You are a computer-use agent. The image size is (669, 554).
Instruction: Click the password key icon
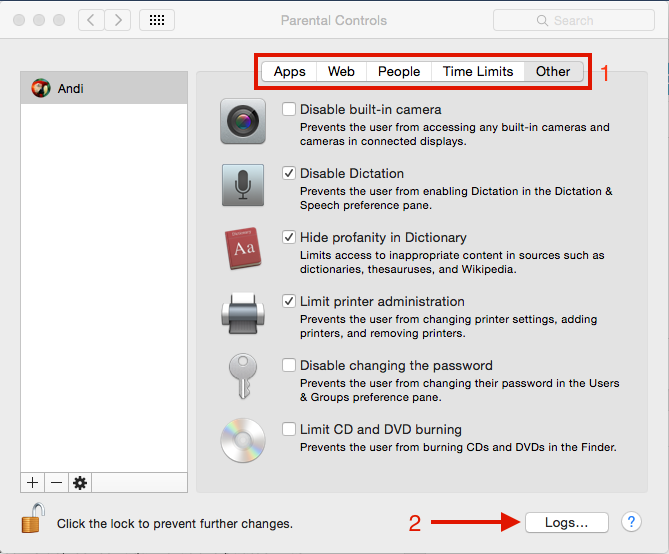pos(242,377)
